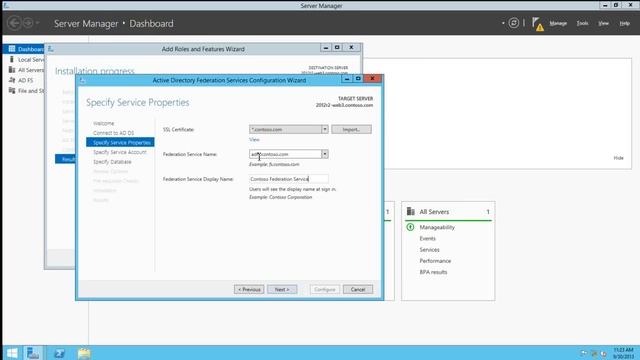Maximize the AD FS Configuration Wizard window

pos(358,78)
